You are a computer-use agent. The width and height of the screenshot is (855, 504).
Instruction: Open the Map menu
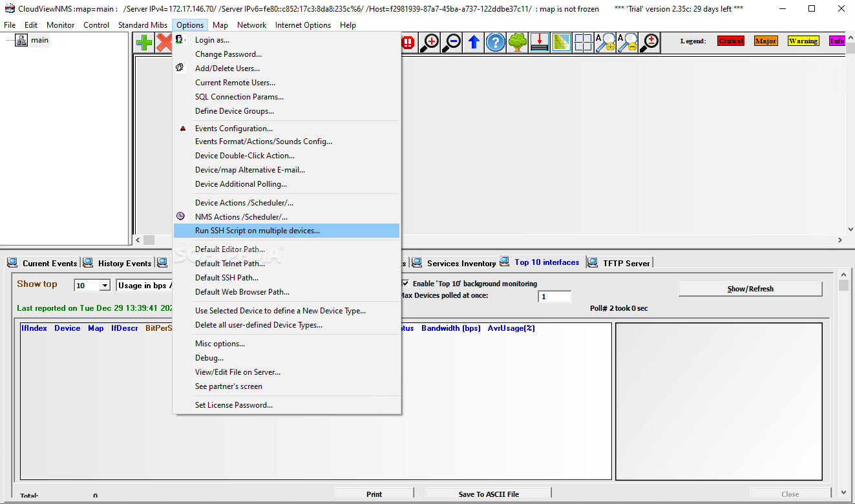coord(220,25)
